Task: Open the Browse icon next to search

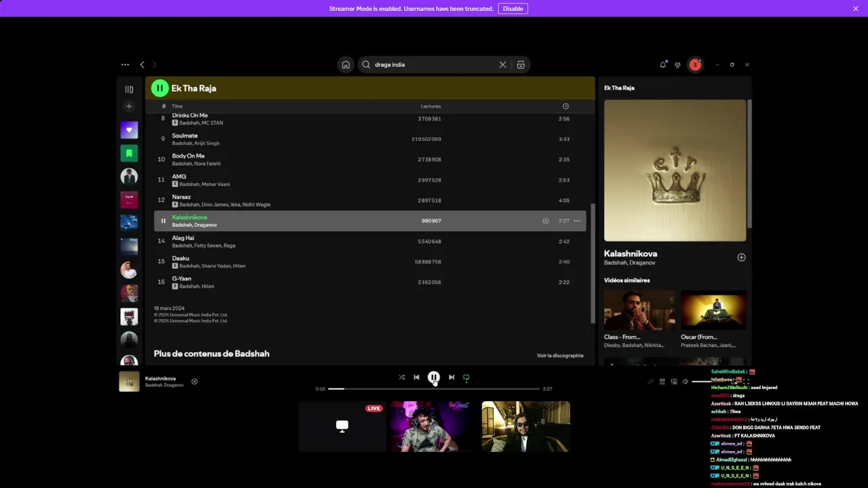Action: [x=521, y=64]
